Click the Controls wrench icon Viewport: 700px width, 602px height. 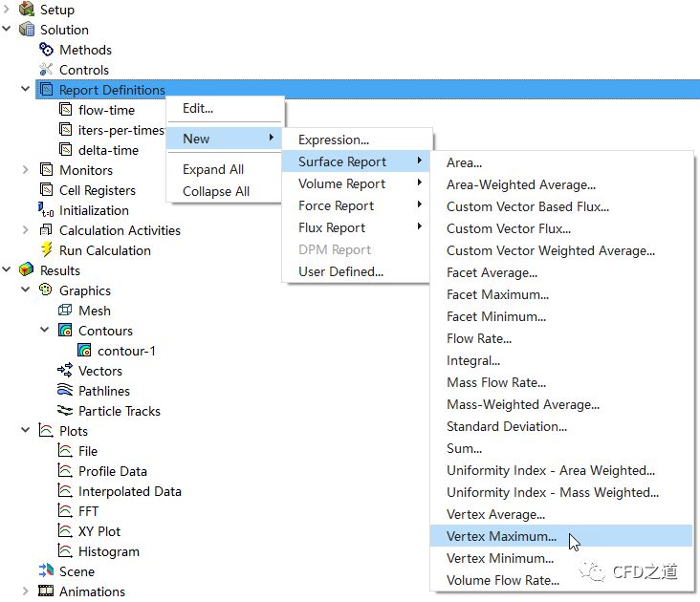click(x=46, y=70)
